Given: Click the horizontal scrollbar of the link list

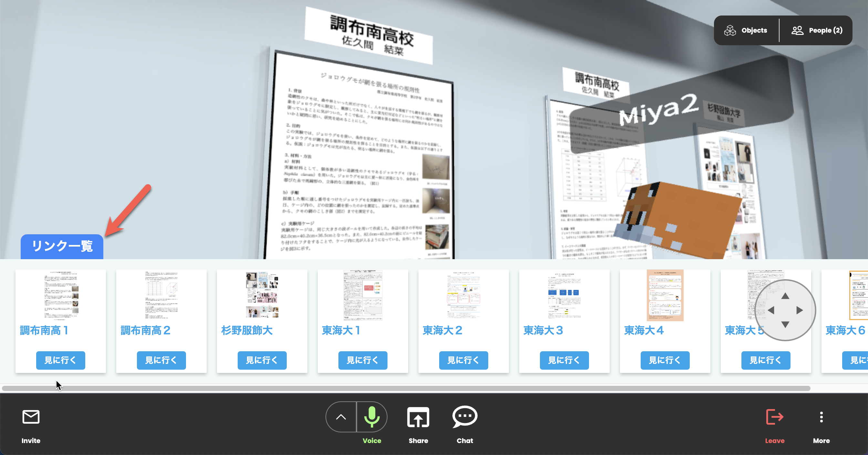Looking at the screenshot, I should click(x=406, y=388).
